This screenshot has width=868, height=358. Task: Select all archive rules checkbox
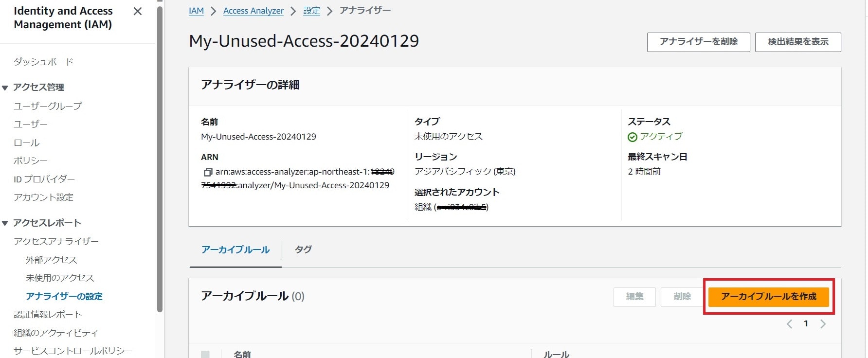205,355
